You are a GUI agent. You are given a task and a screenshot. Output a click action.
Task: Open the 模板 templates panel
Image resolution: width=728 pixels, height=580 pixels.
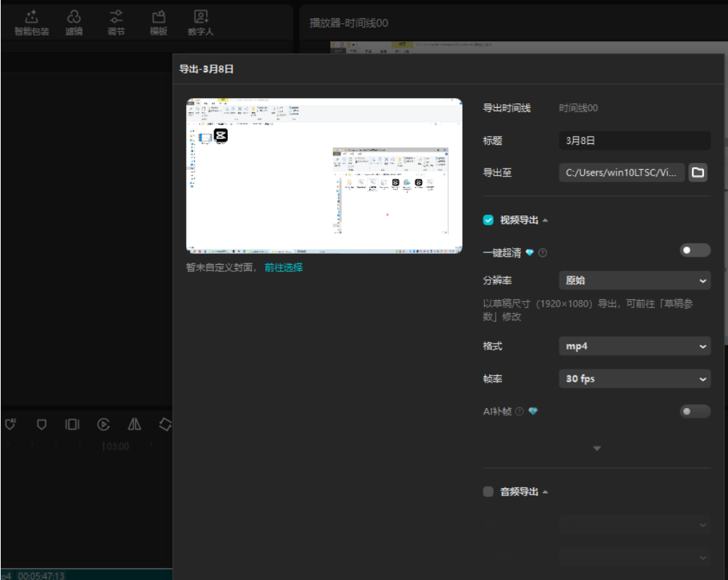[x=158, y=23]
